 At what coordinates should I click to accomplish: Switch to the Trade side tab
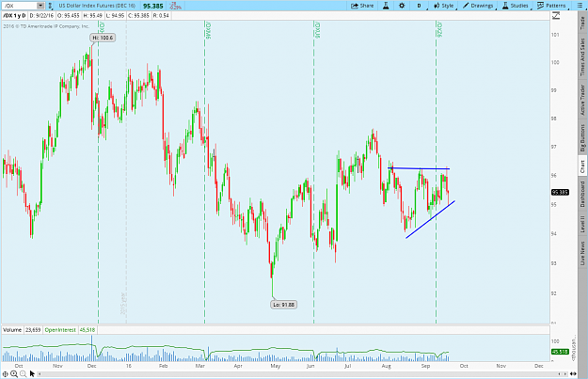pos(582,24)
